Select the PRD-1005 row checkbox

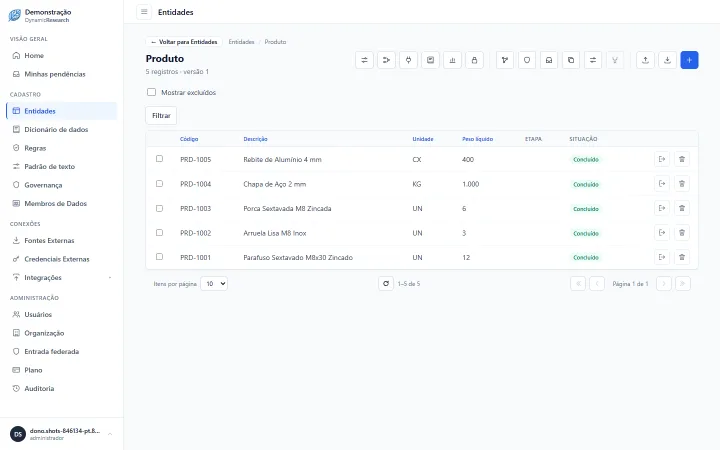pyautogui.click(x=159, y=159)
